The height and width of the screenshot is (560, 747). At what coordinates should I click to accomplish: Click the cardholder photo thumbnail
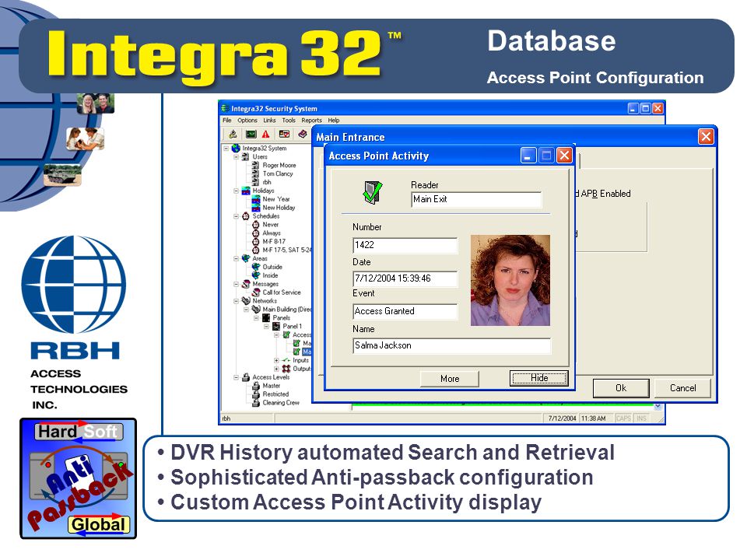coord(510,281)
